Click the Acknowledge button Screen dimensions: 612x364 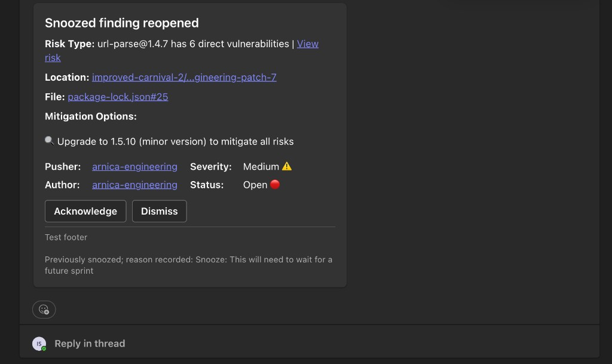(x=85, y=211)
